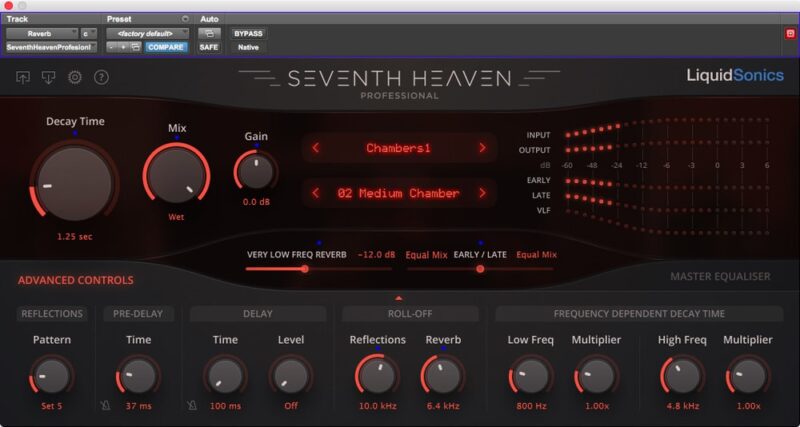Toggle the COMPARE button
This screenshot has width=800, height=427.
pos(166,47)
